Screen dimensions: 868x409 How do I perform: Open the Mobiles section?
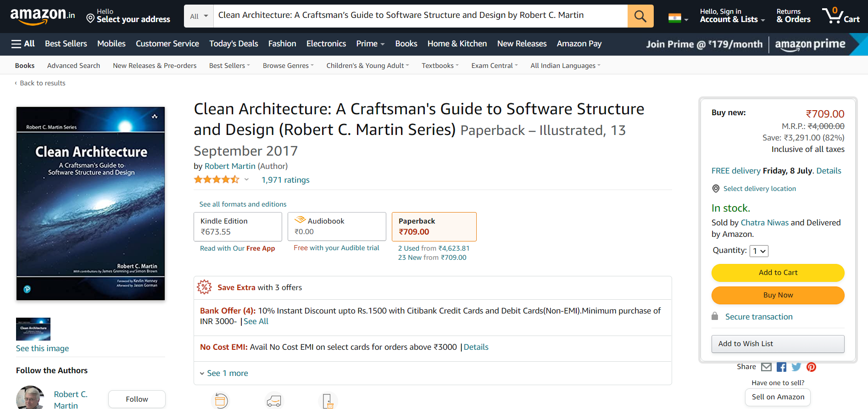pos(111,44)
